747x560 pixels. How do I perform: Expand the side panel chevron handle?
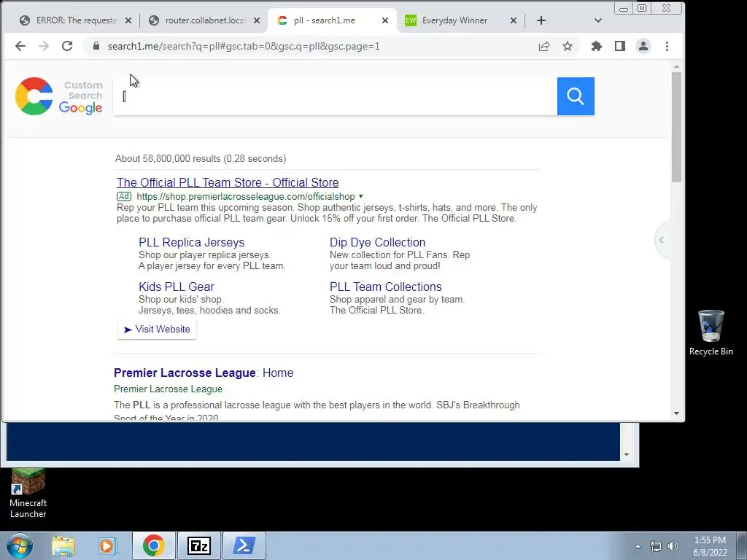662,240
